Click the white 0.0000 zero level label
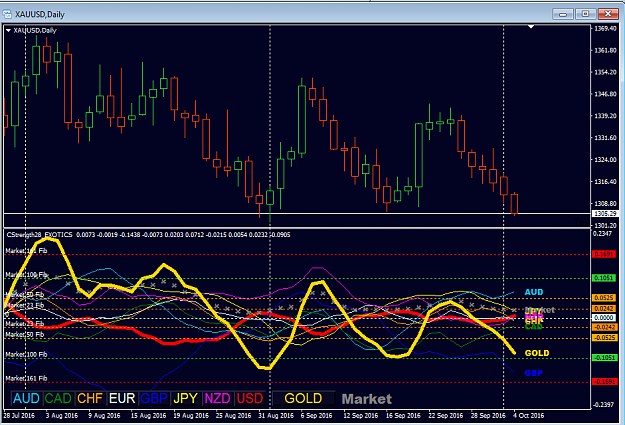625x425 pixels. [604, 318]
